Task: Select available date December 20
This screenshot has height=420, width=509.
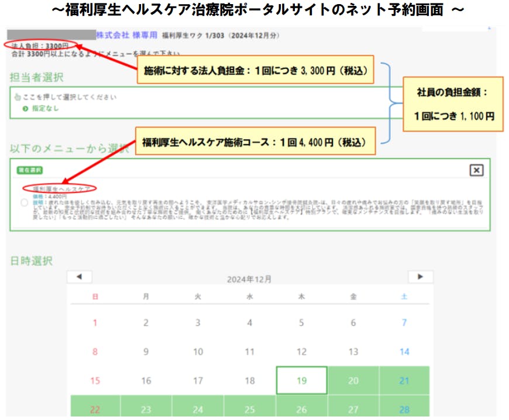Action: tap(353, 380)
